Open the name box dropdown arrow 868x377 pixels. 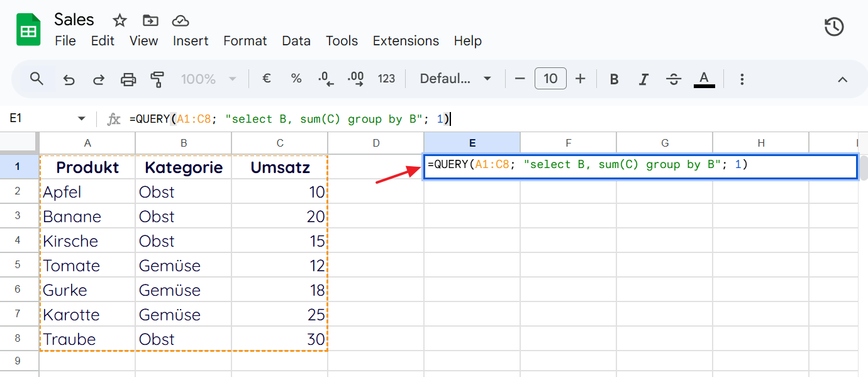click(x=81, y=119)
